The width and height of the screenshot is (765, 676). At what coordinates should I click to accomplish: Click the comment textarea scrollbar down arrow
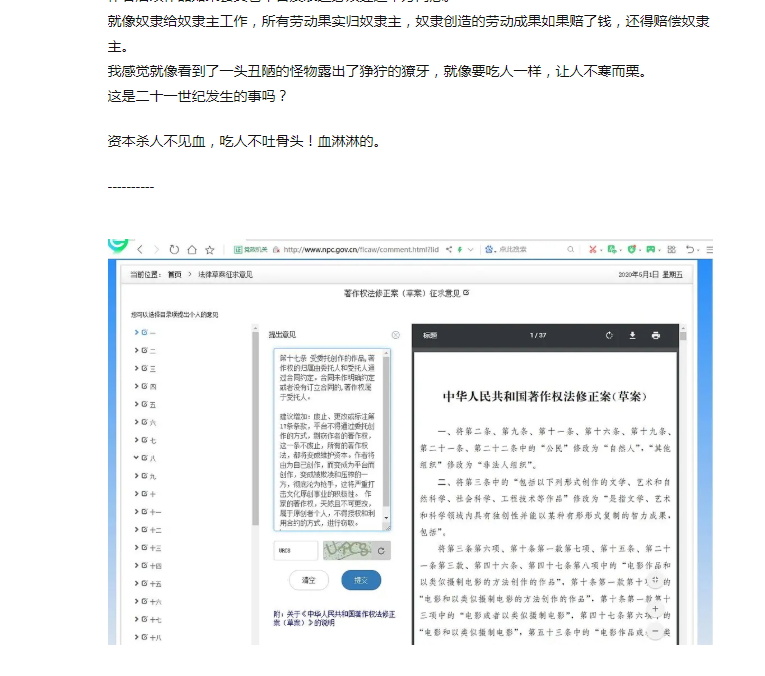(386, 518)
